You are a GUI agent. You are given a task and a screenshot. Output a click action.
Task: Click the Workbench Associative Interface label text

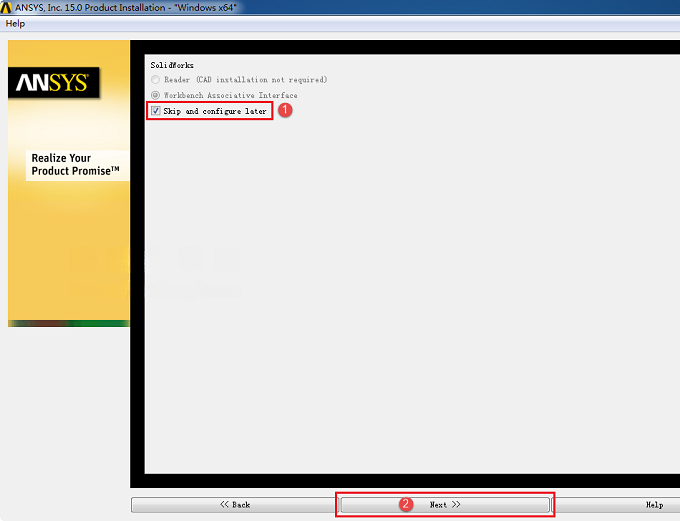(x=231, y=95)
